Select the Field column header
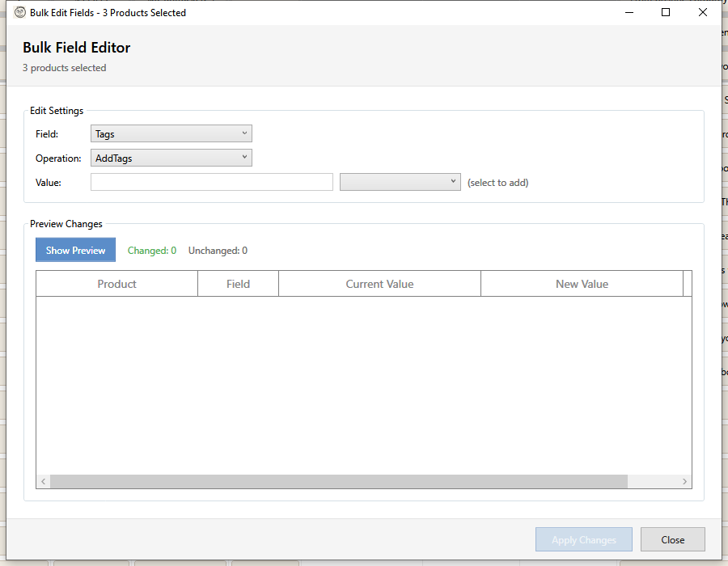 click(x=238, y=283)
